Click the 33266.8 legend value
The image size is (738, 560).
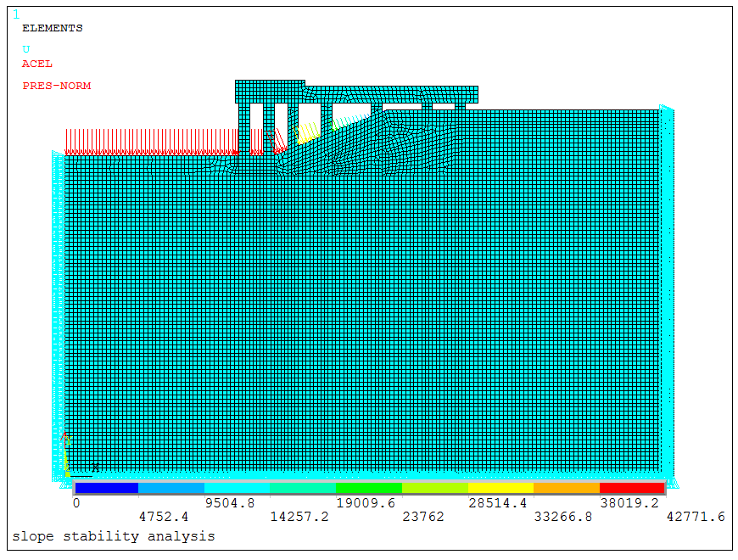click(564, 517)
